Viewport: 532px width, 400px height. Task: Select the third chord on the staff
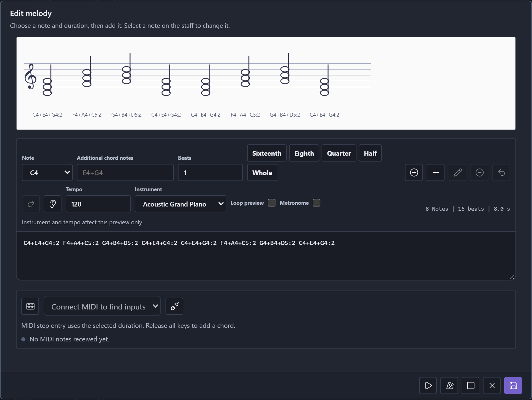[126, 75]
